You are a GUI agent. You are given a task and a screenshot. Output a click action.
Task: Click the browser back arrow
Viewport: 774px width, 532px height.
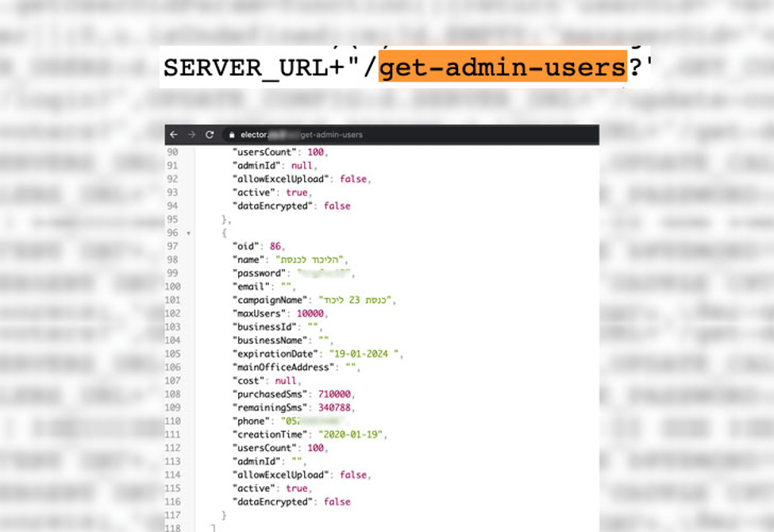tap(174, 134)
